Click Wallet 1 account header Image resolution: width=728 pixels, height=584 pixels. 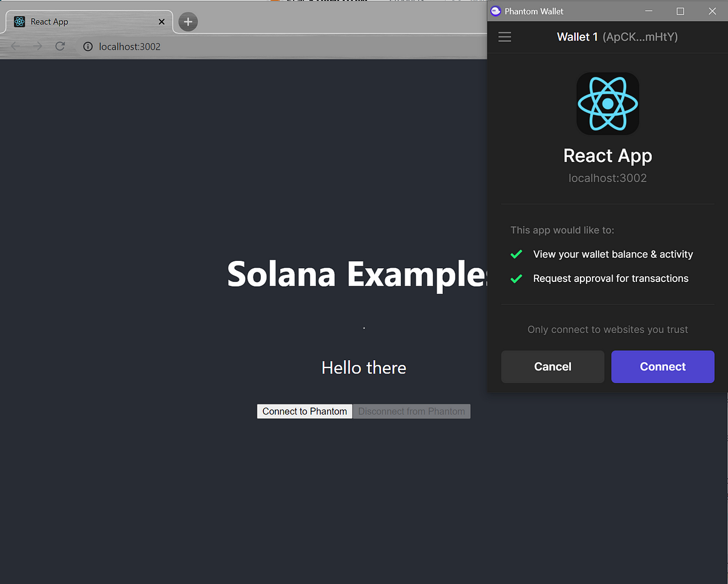[617, 37]
